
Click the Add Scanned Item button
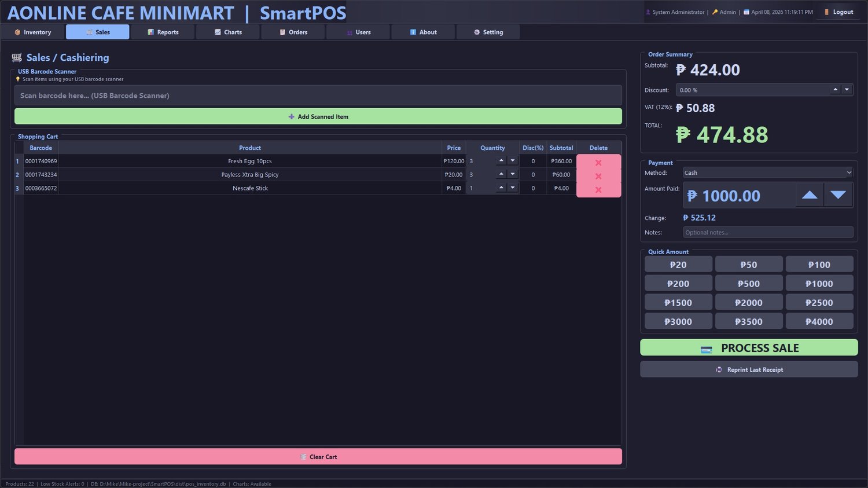click(x=318, y=116)
